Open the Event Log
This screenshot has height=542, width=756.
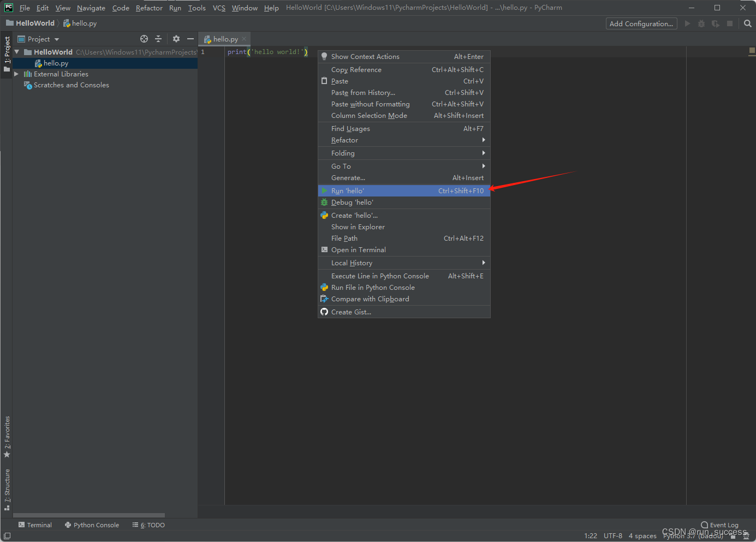(719, 525)
